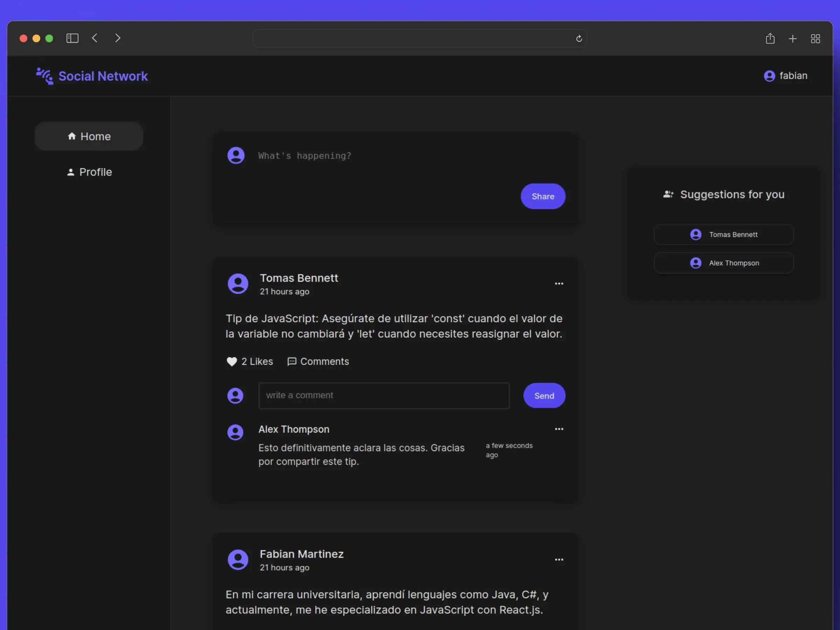This screenshot has width=840, height=630.
Task: Click Alex Thompson's avatar in suggestions
Action: (695, 263)
